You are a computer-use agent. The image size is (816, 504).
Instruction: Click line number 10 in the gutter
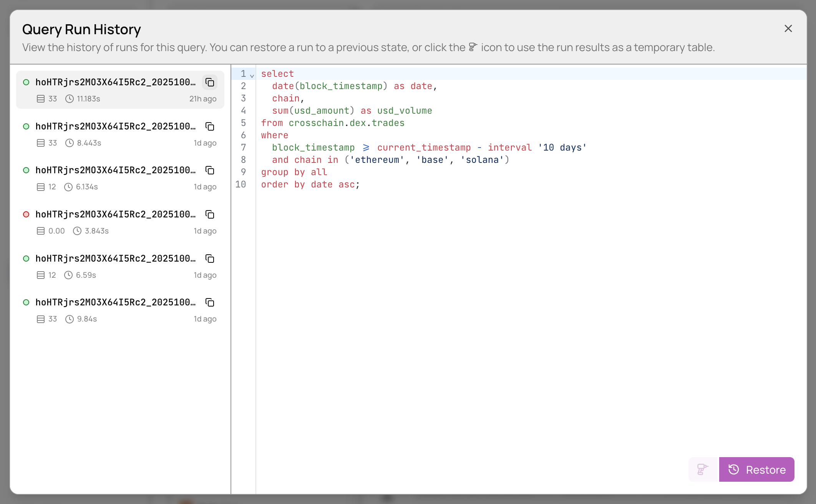pyautogui.click(x=241, y=184)
